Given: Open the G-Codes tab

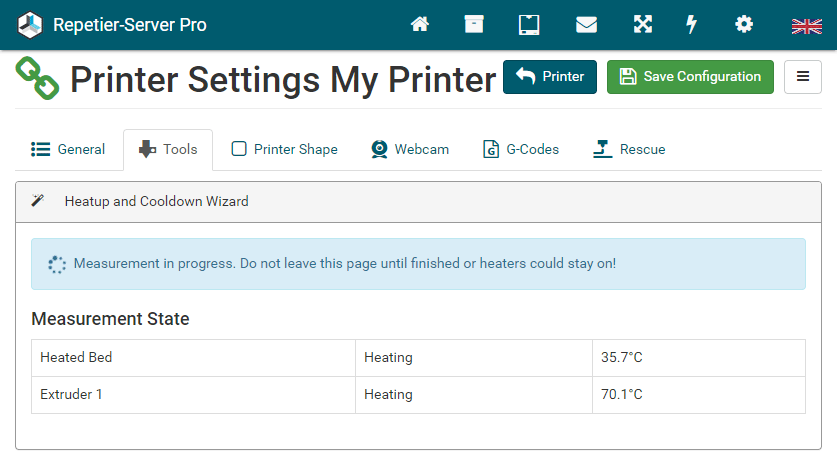Looking at the screenshot, I should coord(521,150).
